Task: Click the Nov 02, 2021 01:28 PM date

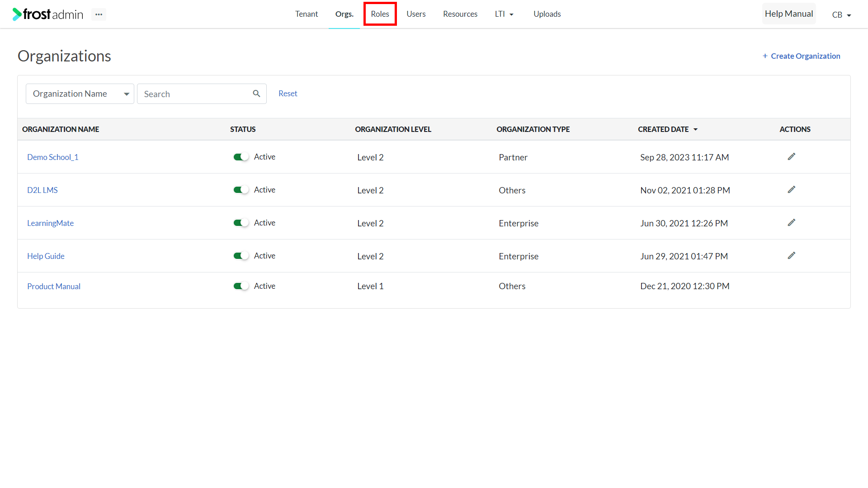Action: click(685, 190)
